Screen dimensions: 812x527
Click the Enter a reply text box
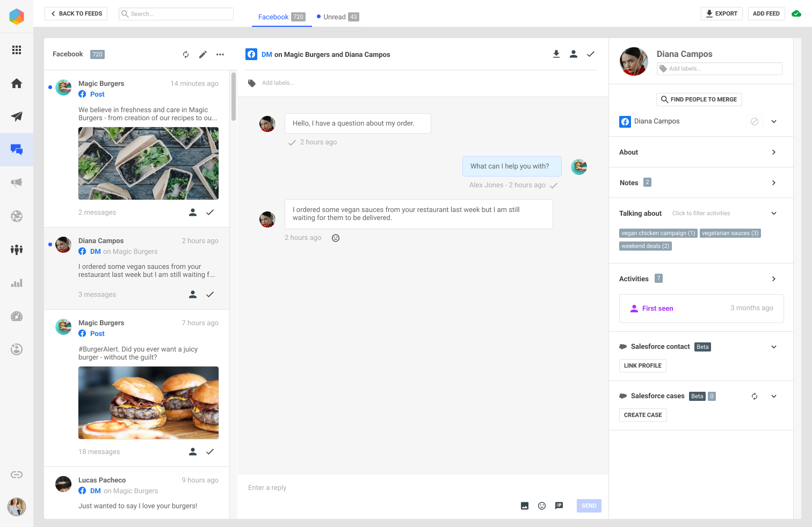(423, 488)
